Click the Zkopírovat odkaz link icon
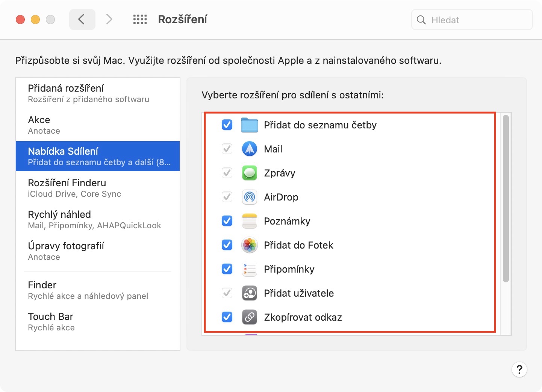Image resolution: width=542 pixels, height=392 pixels. coord(249,317)
